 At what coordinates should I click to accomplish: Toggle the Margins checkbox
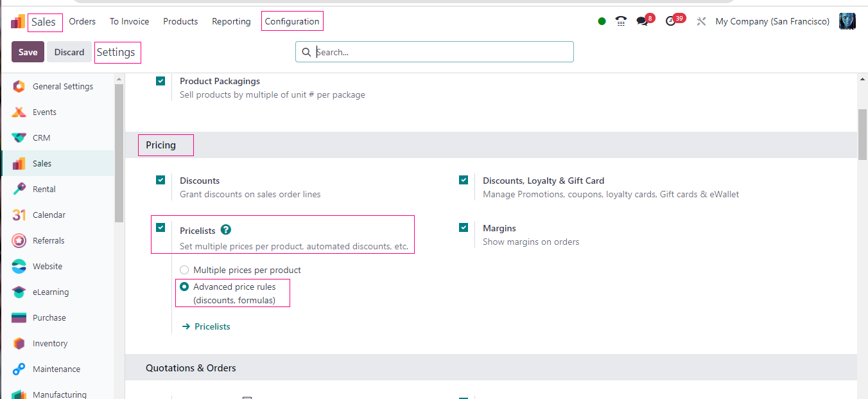point(464,227)
